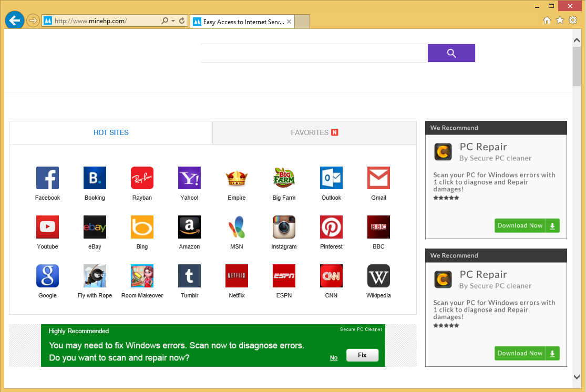The width and height of the screenshot is (586, 392).
Task: Open the Wikipedia icon
Action: [378, 276]
